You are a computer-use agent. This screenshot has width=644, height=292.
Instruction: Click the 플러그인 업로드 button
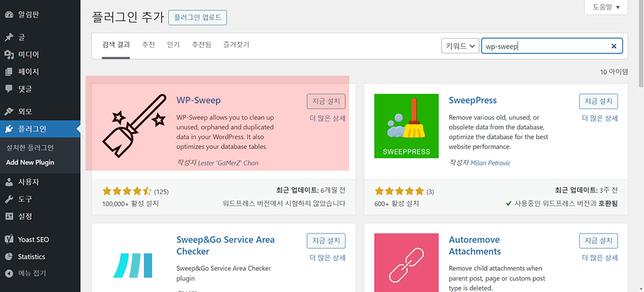pyautogui.click(x=198, y=17)
